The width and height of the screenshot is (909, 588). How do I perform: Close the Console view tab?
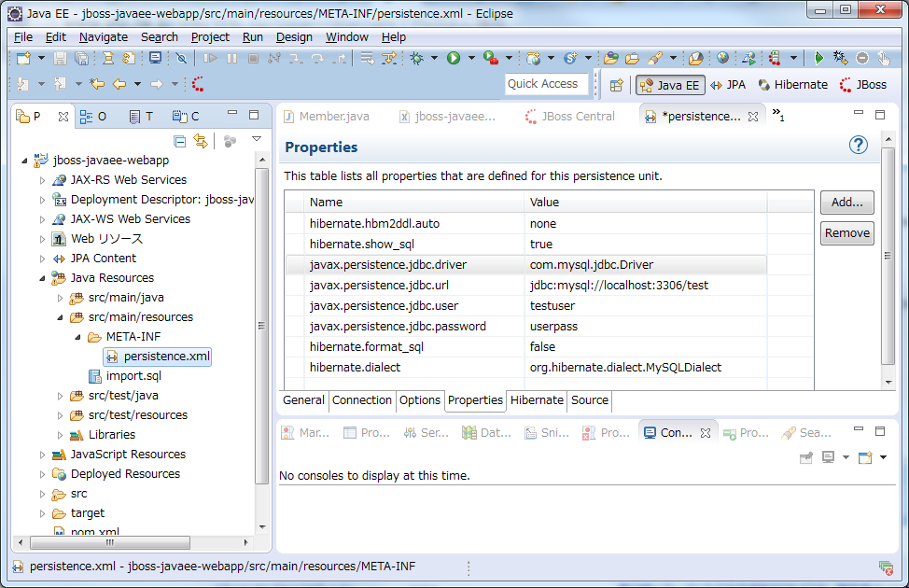(706, 433)
